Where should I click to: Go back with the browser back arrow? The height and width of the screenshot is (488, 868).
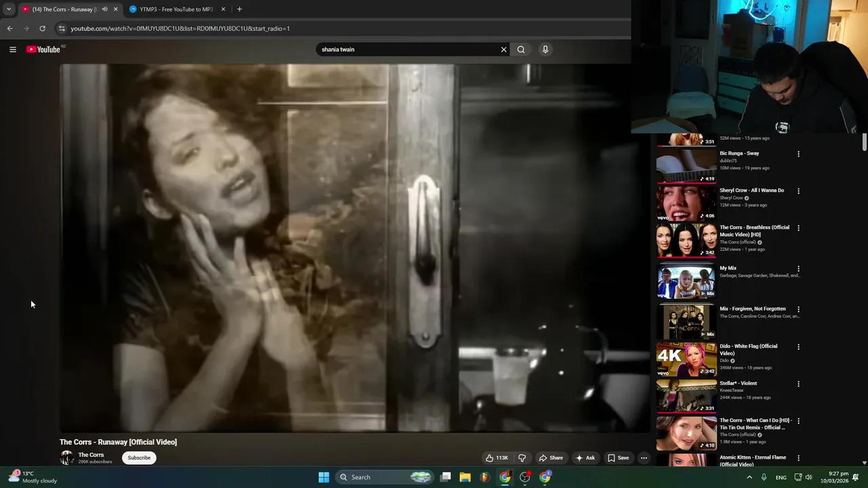tap(9, 28)
